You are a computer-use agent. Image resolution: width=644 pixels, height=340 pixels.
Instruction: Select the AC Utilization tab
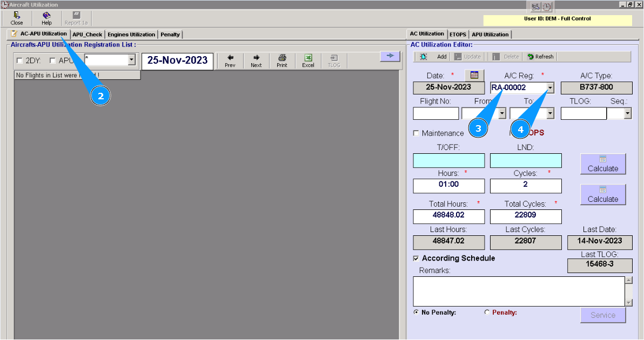click(427, 34)
